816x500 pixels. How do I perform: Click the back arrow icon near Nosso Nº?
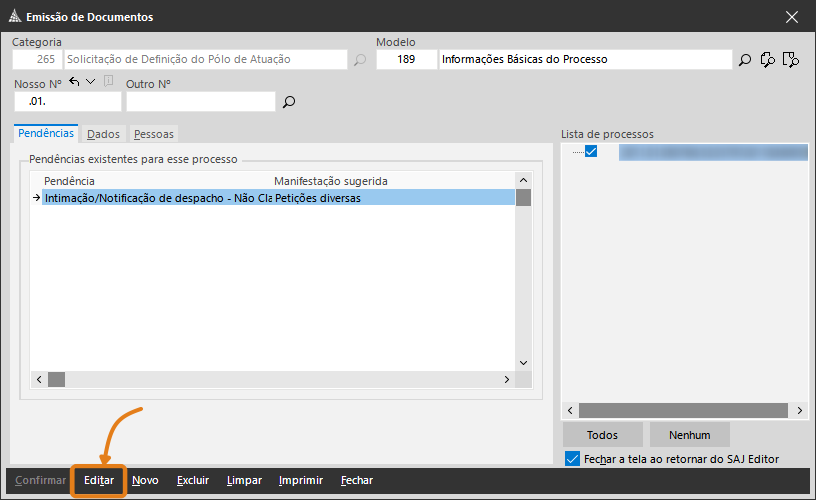pyautogui.click(x=75, y=82)
